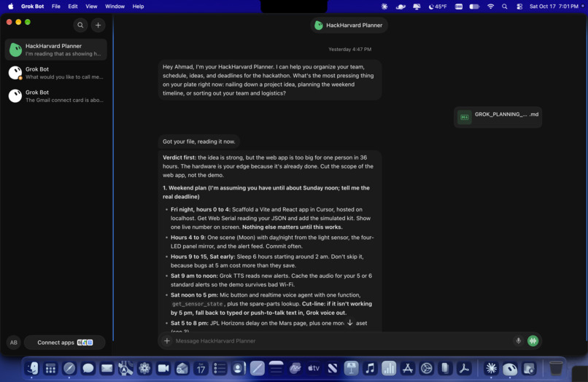Click the 'Got your file, reading it now.' message
The width and height of the screenshot is (588, 382).
pos(198,141)
